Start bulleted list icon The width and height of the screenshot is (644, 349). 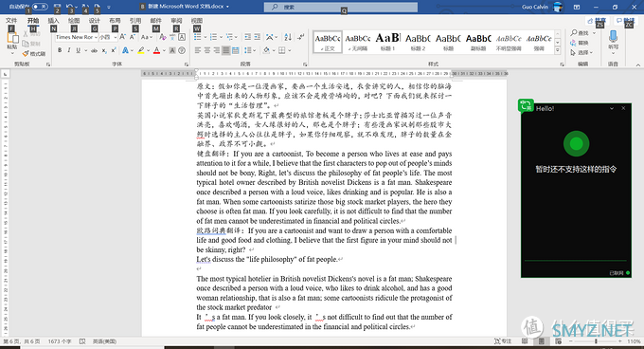(198, 37)
